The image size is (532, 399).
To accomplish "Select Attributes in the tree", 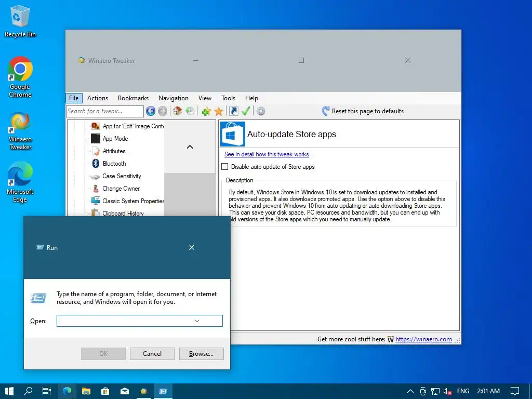I will (108, 151).
